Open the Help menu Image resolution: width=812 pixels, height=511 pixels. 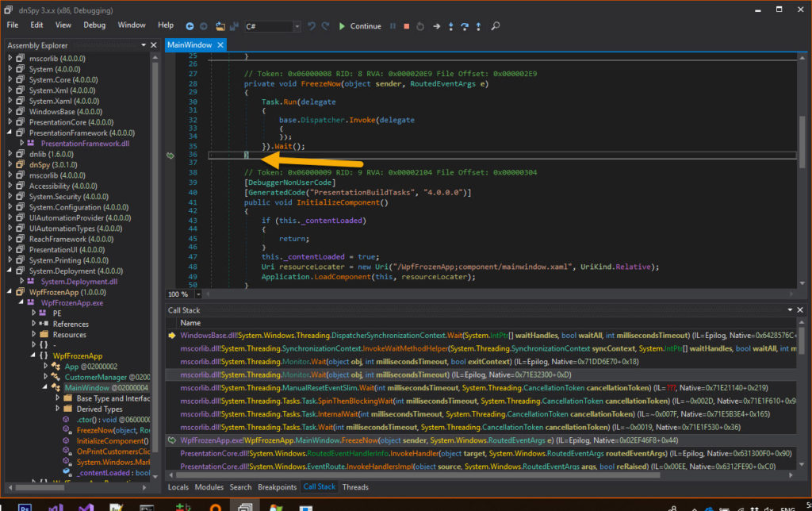(166, 25)
